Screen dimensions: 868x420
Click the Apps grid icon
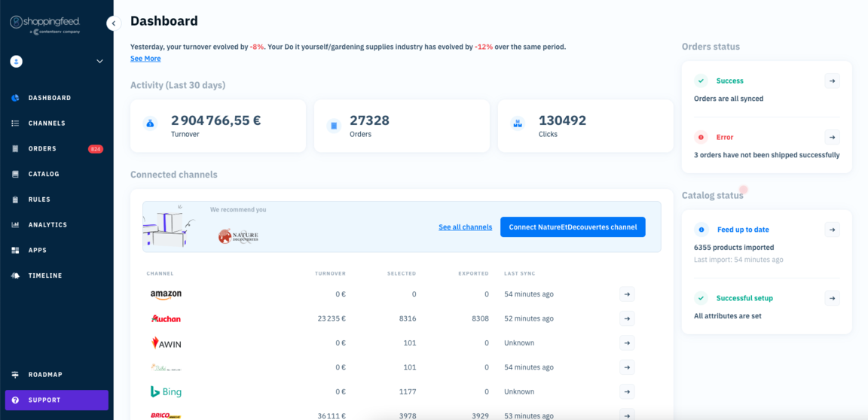(x=16, y=251)
